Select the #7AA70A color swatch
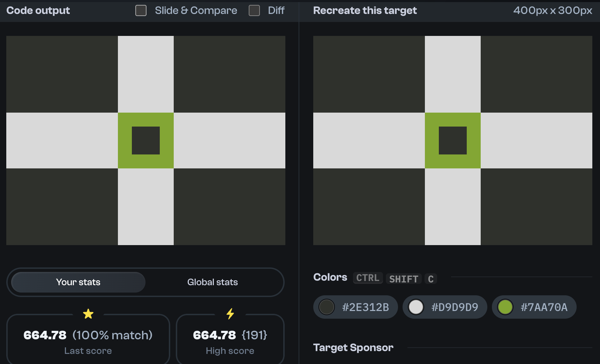This screenshot has height=364, width=600. [534, 307]
